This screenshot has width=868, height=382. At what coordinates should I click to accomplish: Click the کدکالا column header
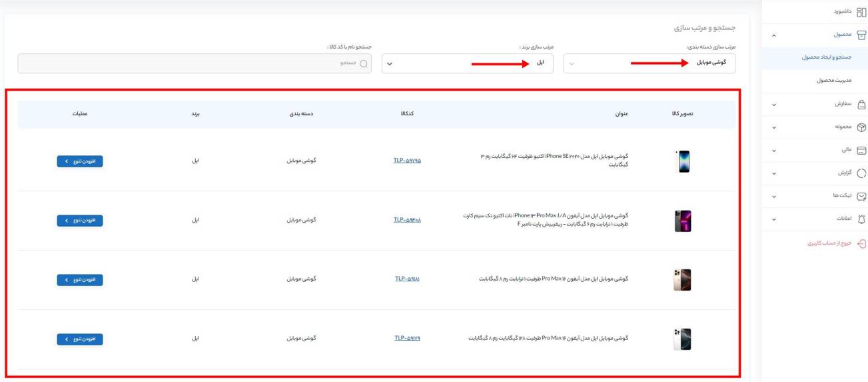click(x=407, y=114)
